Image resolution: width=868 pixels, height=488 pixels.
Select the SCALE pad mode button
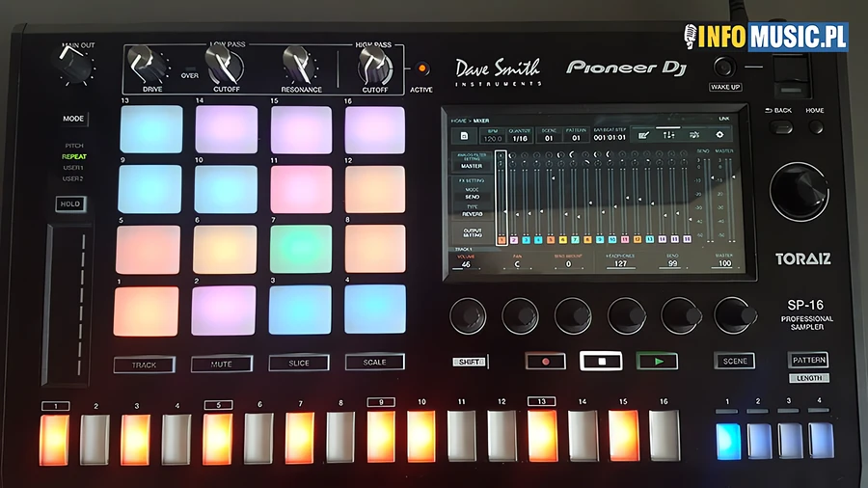coord(375,363)
